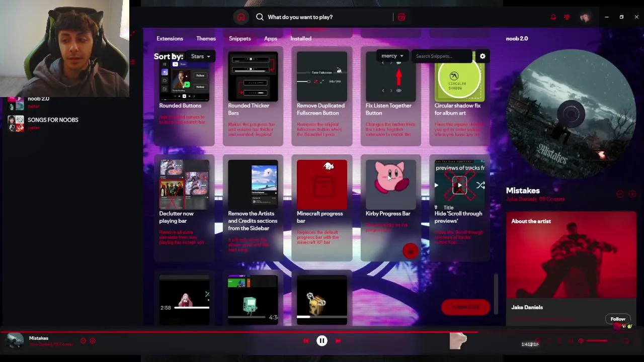Click the red install button on Kirby card

[410, 251]
